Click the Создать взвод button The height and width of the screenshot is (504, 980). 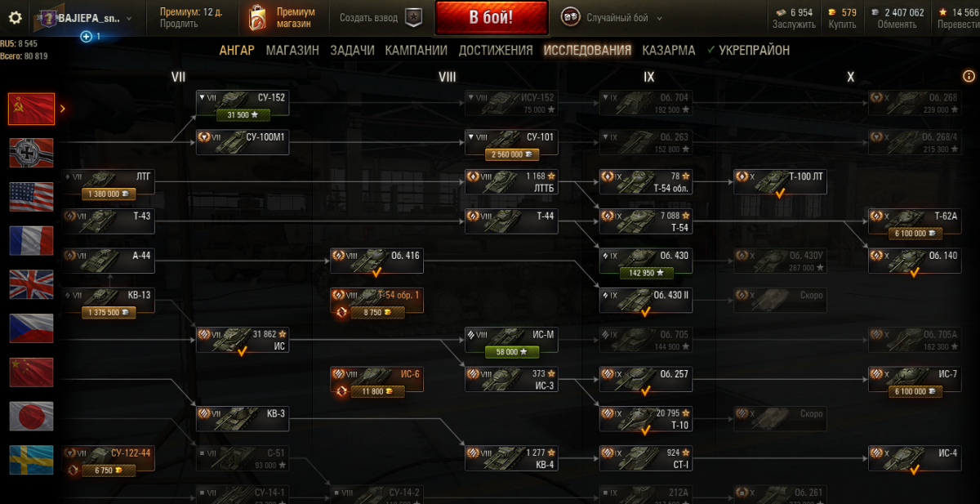(369, 17)
